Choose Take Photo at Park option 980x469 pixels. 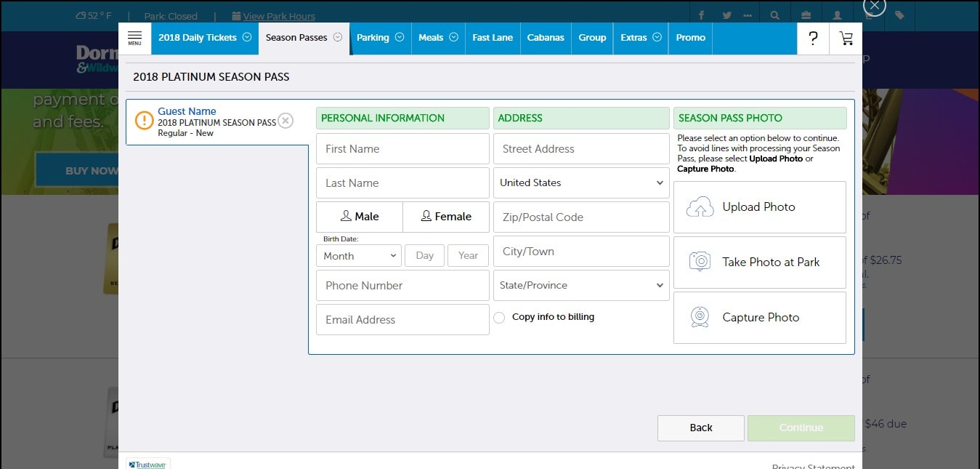(x=760, y=262)
